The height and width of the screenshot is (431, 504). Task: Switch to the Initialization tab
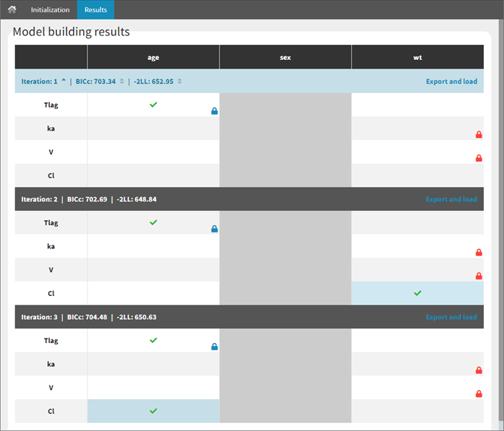point(50,9)
